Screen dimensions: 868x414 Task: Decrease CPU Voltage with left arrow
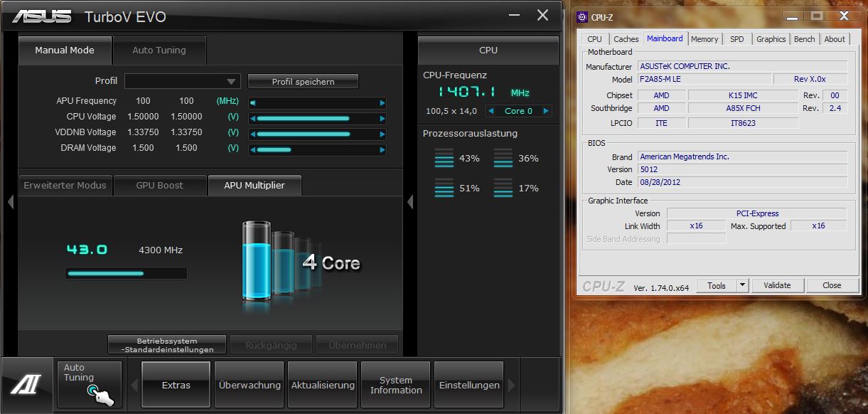[252, 118]
